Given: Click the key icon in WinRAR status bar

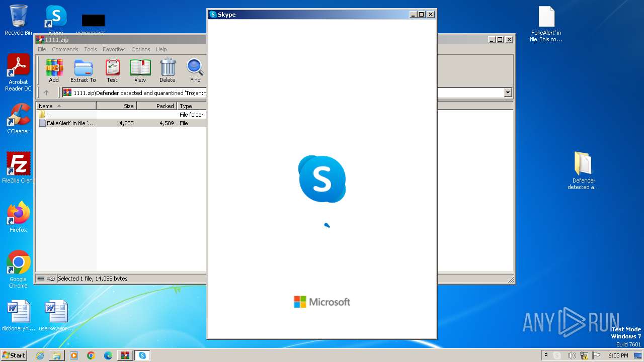Looking at the screenshot, I should pos(51,279).
